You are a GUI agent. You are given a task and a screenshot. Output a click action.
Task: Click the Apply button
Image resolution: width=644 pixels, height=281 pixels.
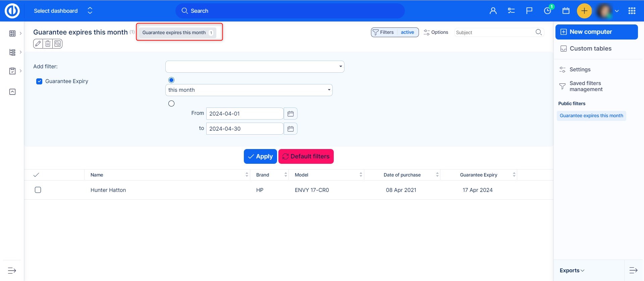pos(260,156)
